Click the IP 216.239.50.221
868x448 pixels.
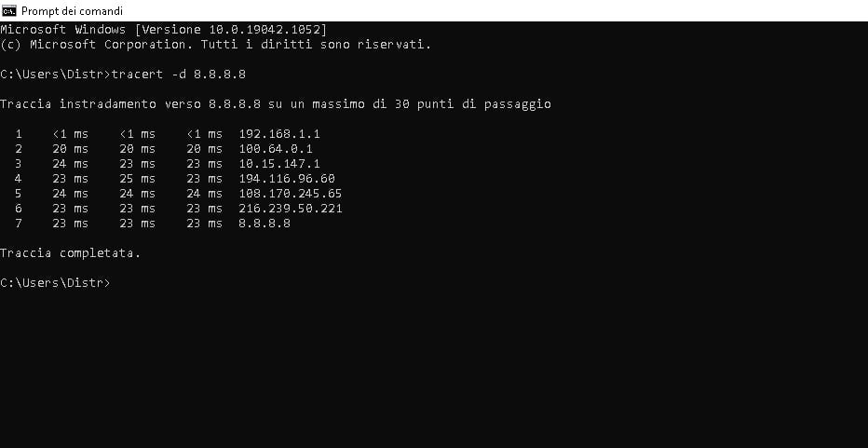click(291, 209)
